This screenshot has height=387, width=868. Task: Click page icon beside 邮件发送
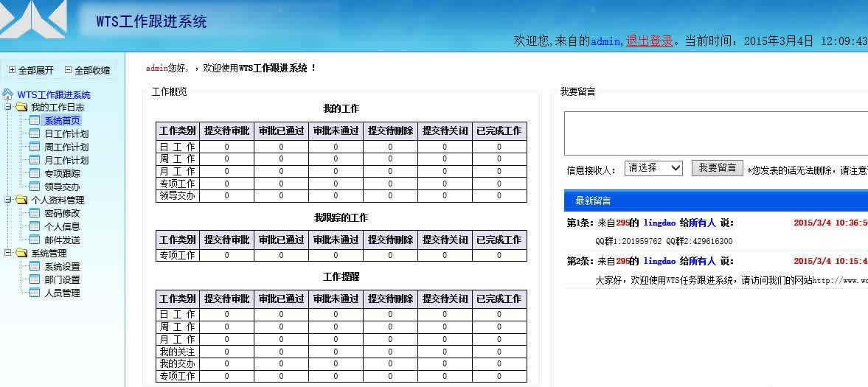35,240
